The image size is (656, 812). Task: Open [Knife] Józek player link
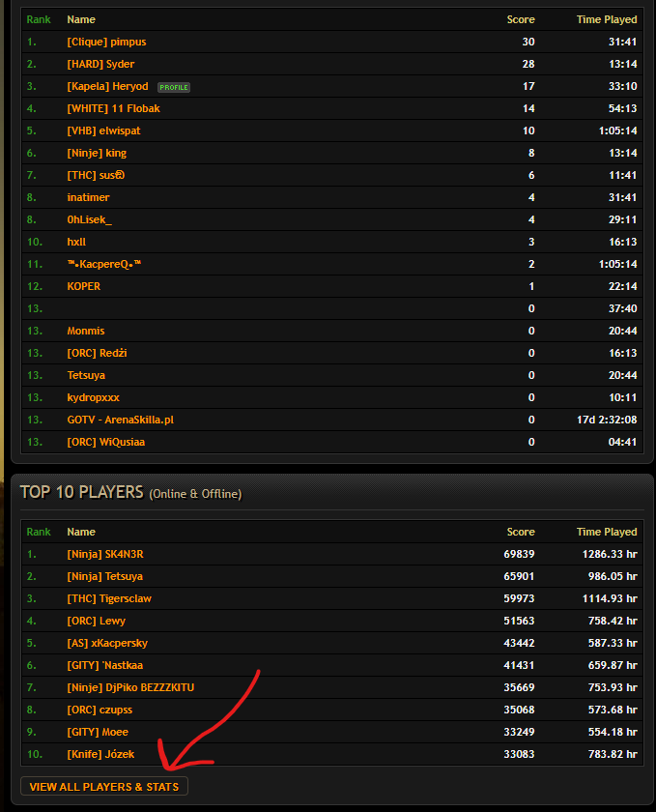100,755
